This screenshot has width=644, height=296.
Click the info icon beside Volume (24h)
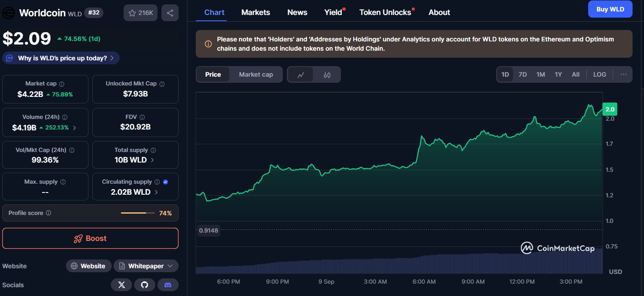(65, 117)
